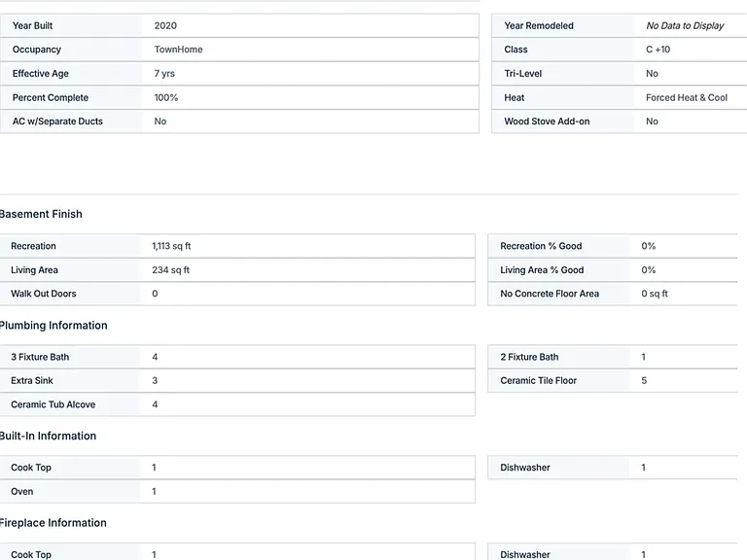Click the Effective Age label
This screenshot has width=747, height=560.
pos(41,74)
